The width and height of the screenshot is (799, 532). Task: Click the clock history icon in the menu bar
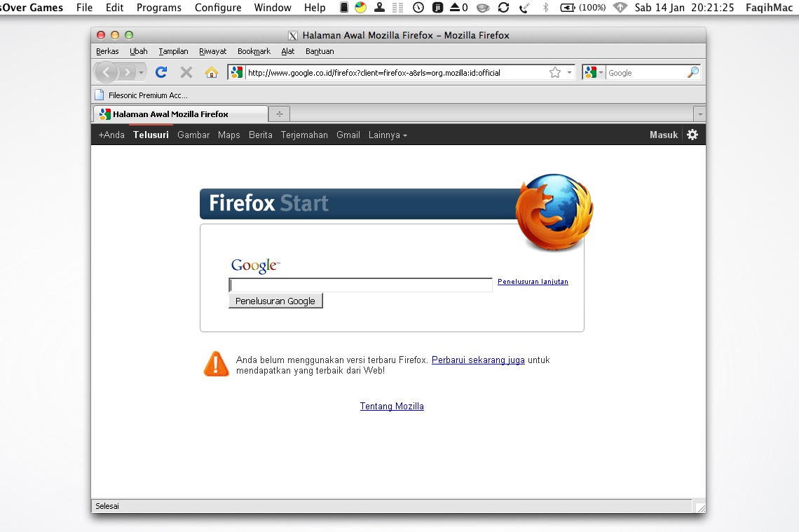(x=418, y=7)
